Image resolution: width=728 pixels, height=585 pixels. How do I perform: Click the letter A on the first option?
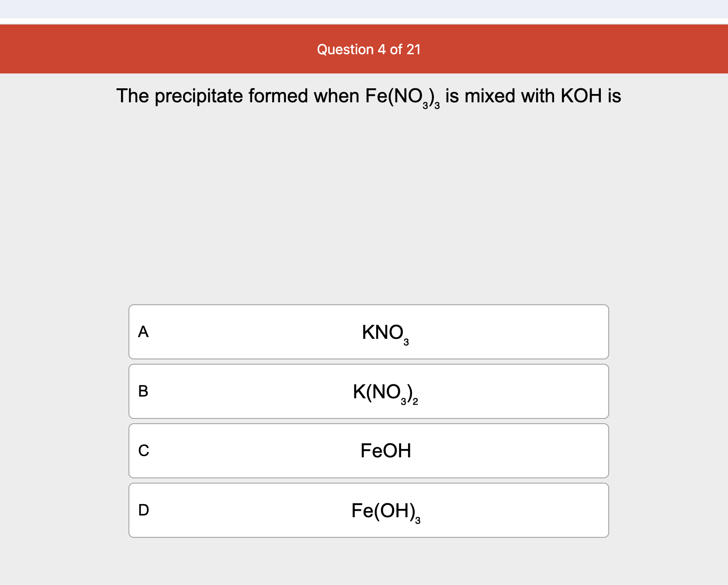143,332
